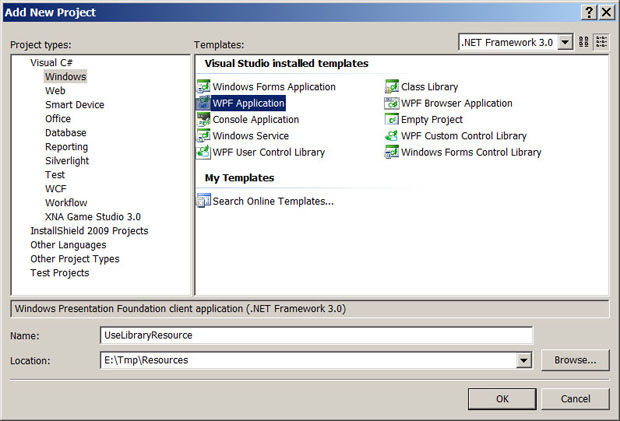
Task: Click the Class Library template icon
Action: click(392, 87)
